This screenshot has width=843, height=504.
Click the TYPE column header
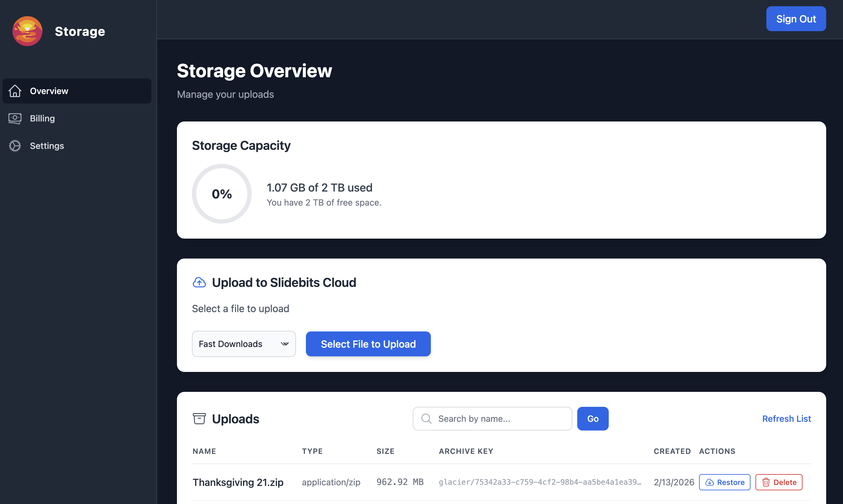[x=312, y=451]
